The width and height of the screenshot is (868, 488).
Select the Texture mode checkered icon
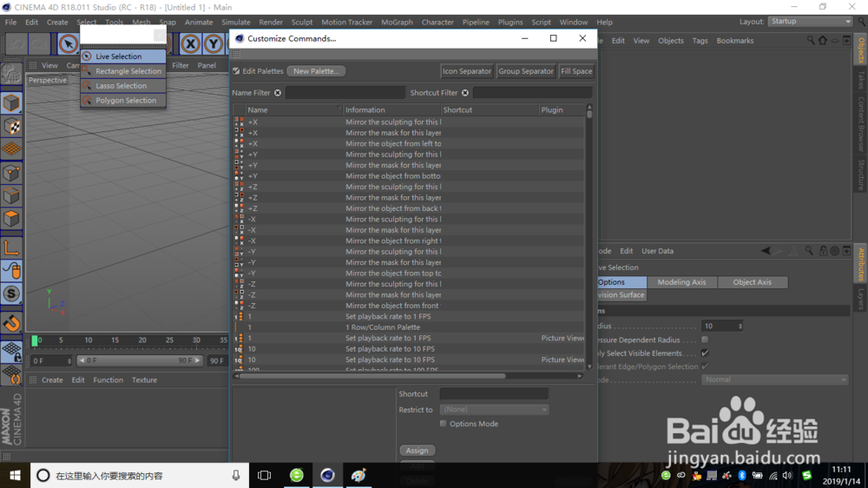[11, 126]
